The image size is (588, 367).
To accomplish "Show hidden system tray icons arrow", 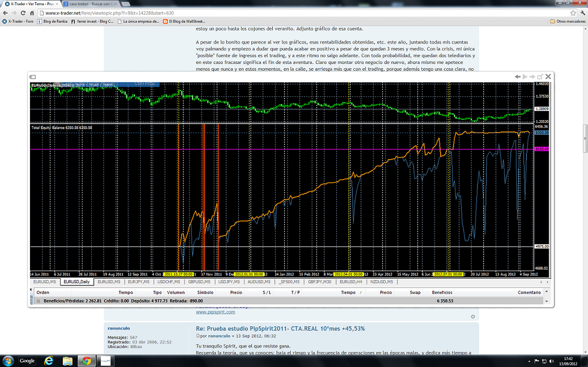I will tap(527, 361).
